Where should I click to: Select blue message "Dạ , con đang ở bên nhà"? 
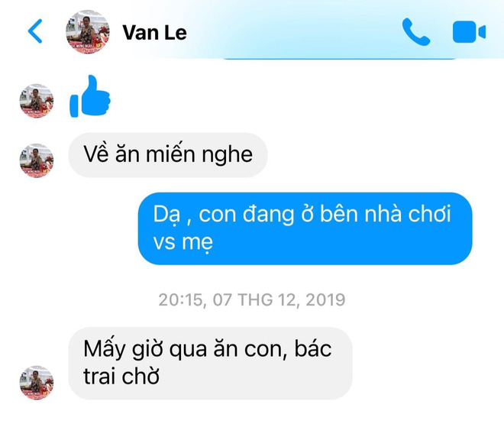pyautogui.click(x=305, y=228)
